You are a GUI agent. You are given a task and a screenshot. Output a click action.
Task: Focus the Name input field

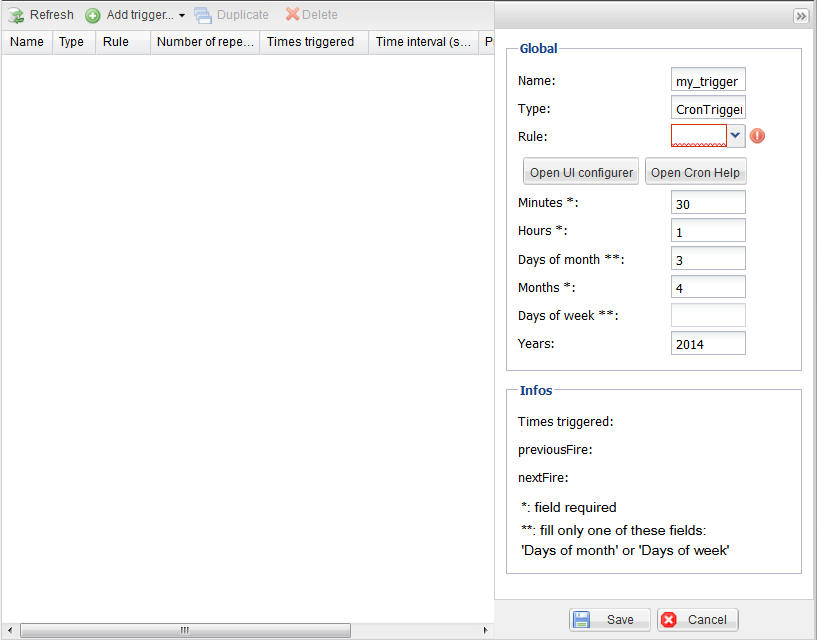tap(708, 80)
